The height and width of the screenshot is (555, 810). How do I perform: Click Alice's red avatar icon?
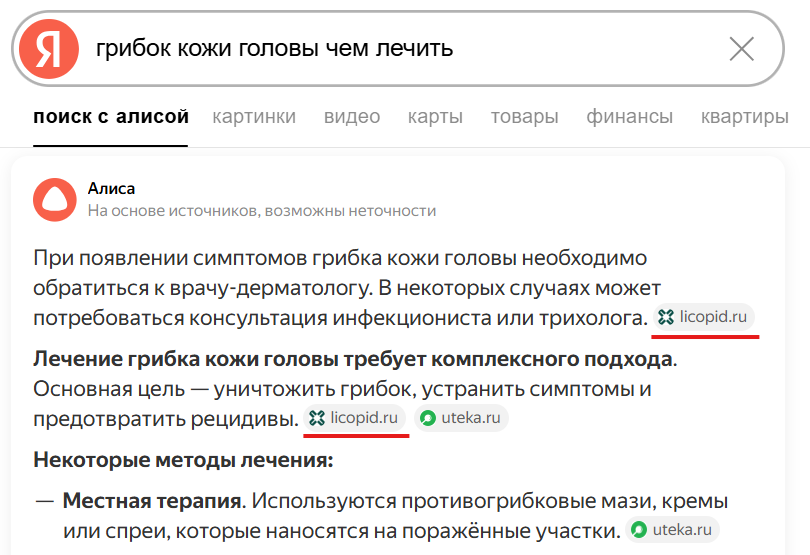54,199
